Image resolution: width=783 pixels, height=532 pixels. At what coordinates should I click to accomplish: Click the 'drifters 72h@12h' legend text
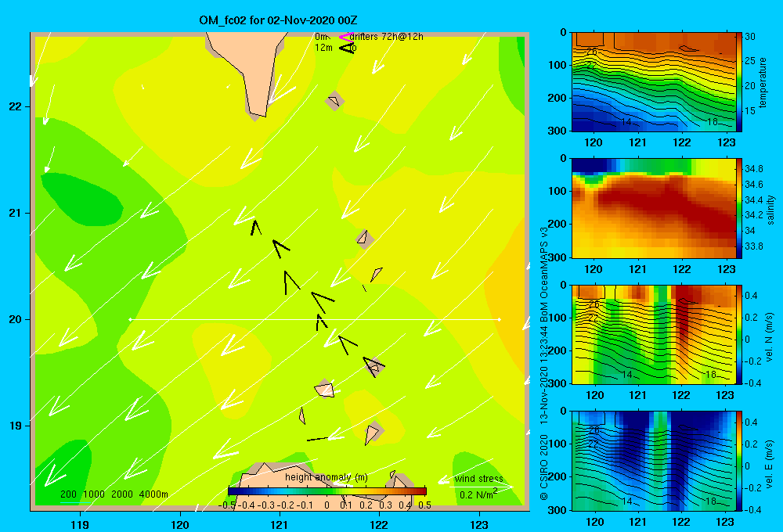386,37
